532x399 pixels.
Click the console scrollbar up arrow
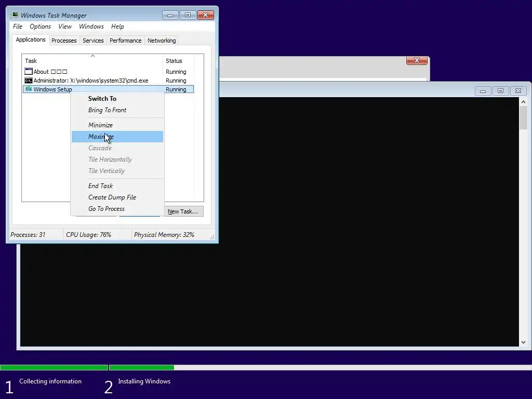pos(523,102)
